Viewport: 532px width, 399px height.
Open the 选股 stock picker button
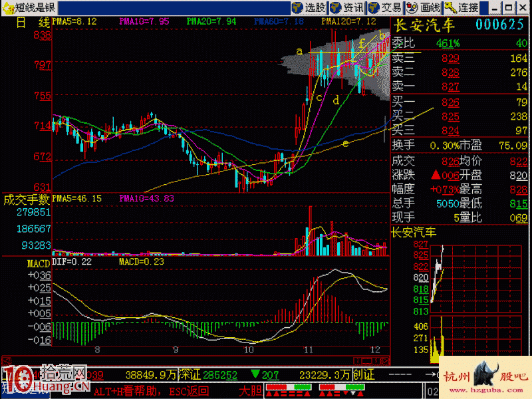[x=309, y=7]
